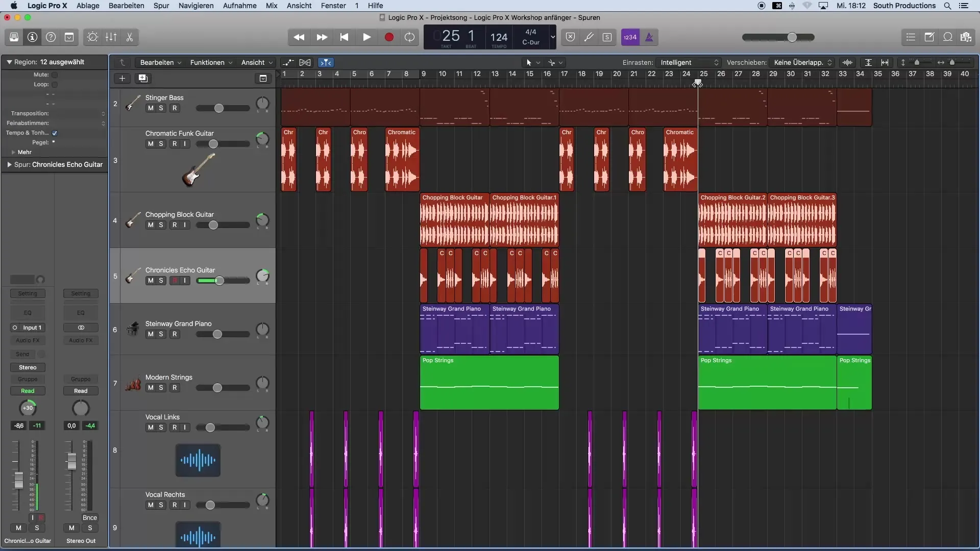Open Ablage menu
This screenshot has width=980, height=551.
[x=88, y=6]
